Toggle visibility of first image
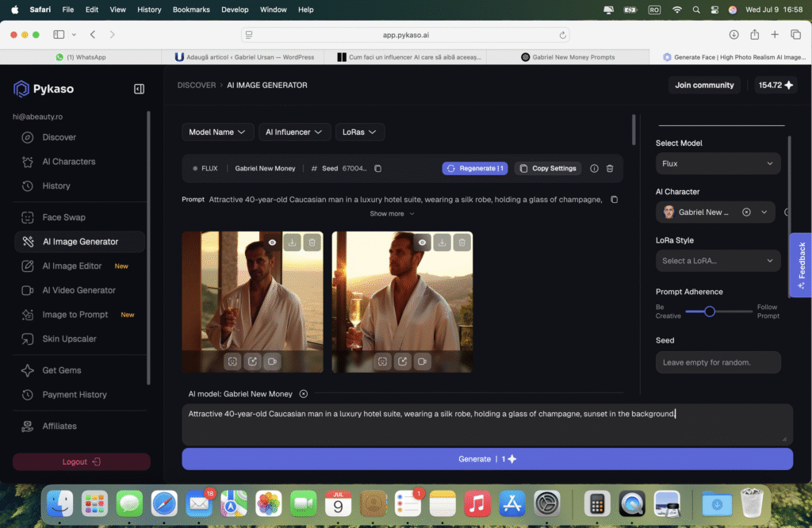Image resolution: width=812 pixels, height=528 pixels. 273,243
